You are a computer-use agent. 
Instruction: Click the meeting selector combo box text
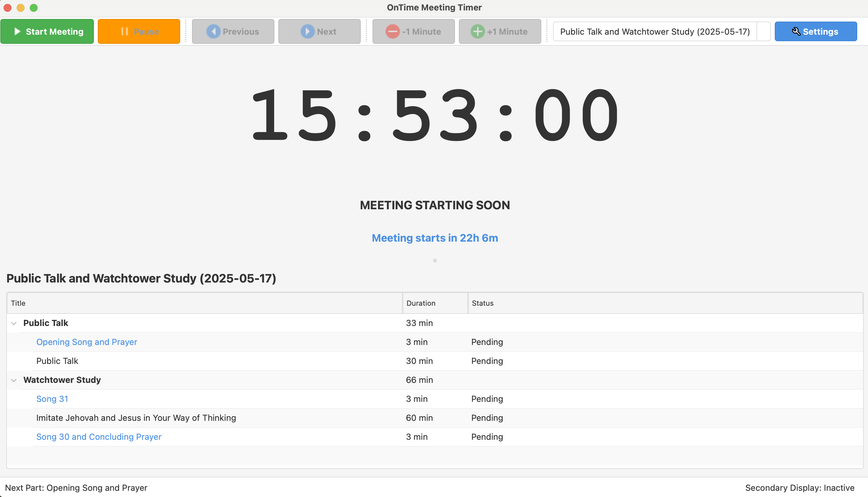click(655, 31)
